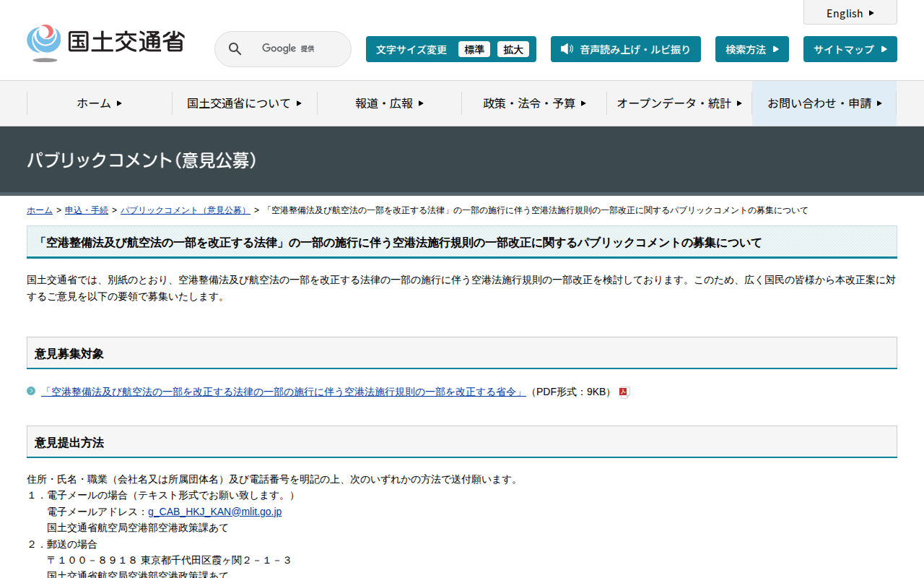
Task: Open the 申込・手続 breadcrumb link
Action: (x=87, y=210)
